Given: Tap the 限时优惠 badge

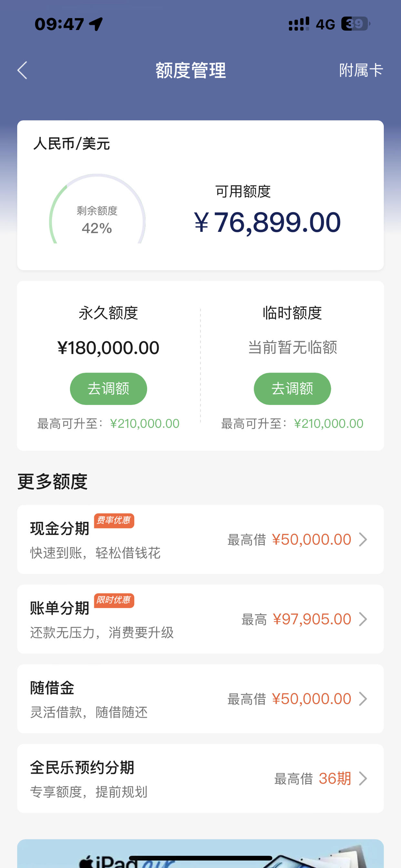Looking at the screenshot, I should pyautogui.click(x=114, y=600).
